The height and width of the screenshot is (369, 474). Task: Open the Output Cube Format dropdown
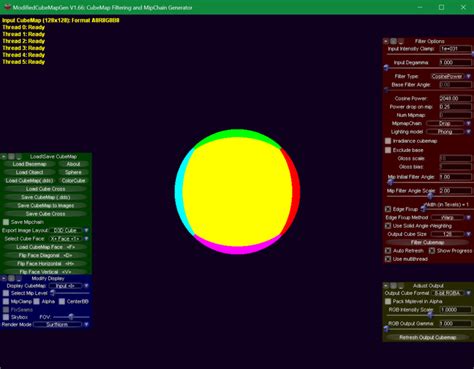pyautogui.click(x=468, y=293)
